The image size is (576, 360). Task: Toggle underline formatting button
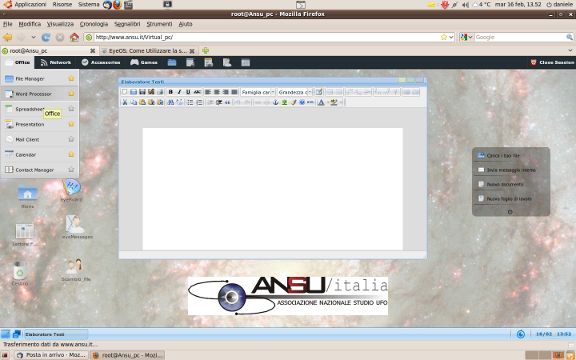(x=188, y=92)
